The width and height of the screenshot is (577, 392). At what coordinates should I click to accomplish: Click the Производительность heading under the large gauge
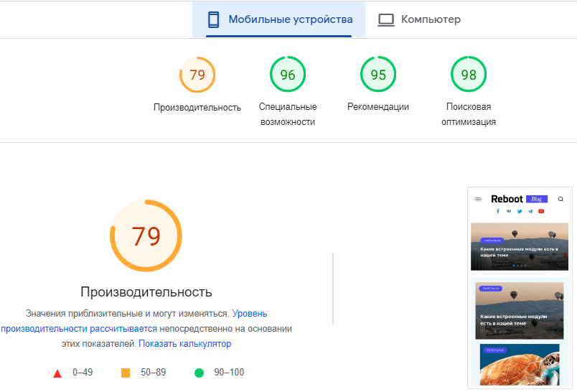coord(146,292)
